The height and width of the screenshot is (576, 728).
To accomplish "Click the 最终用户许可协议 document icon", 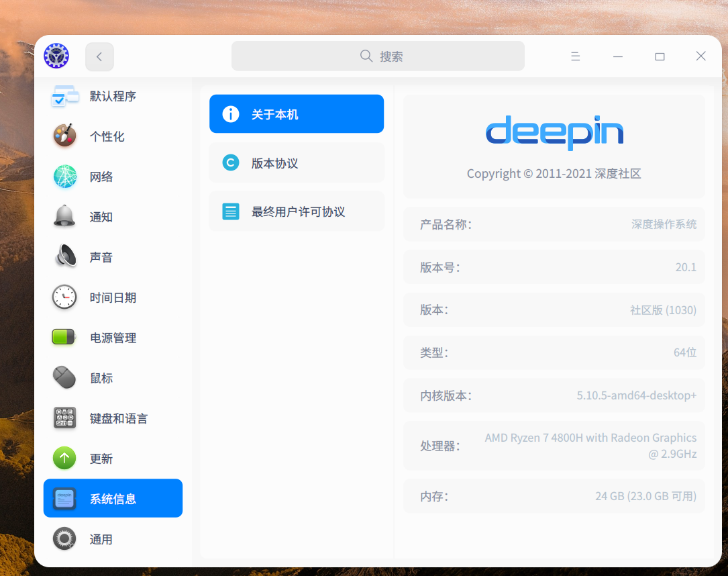I will click(x=231, y=211).
